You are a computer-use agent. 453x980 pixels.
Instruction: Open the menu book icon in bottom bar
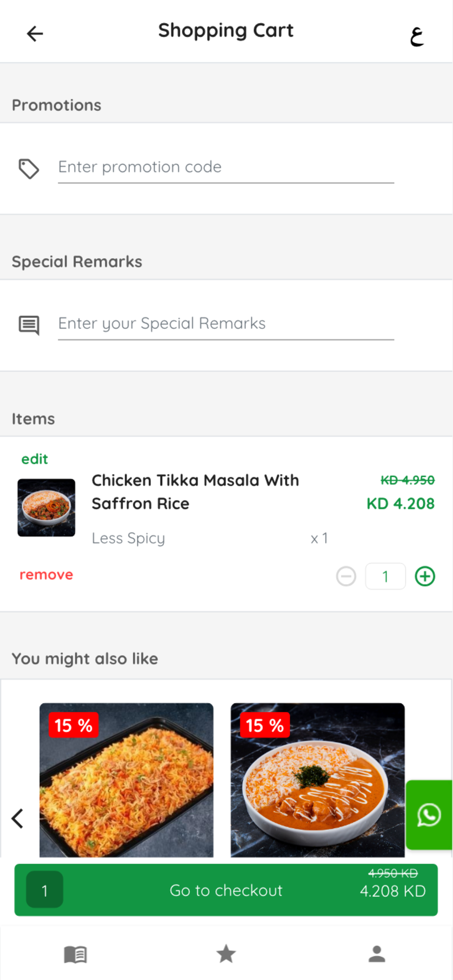coord(75,954)
